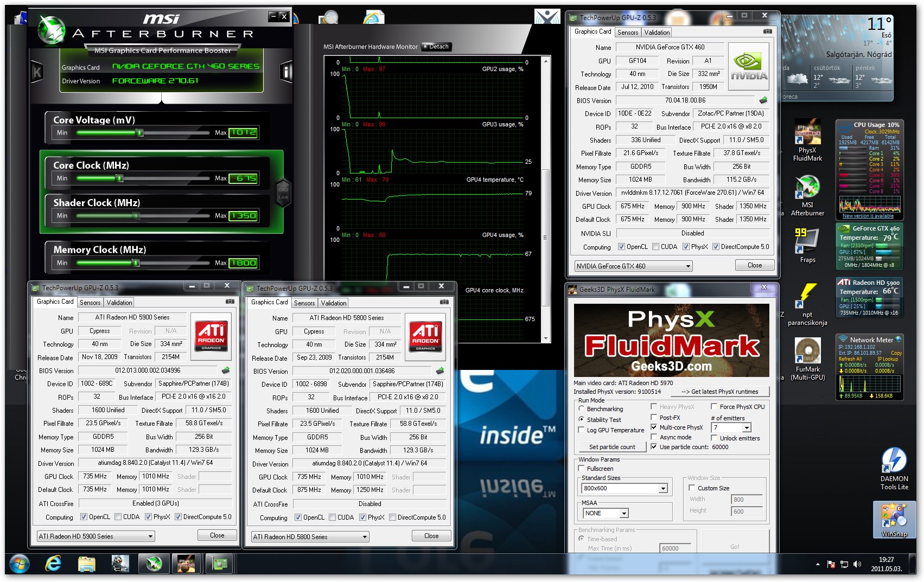Click the BIOS save icon in HD 5800 GPU-Z
This screenshot has height=582, width=924.
tap(440, 371)
